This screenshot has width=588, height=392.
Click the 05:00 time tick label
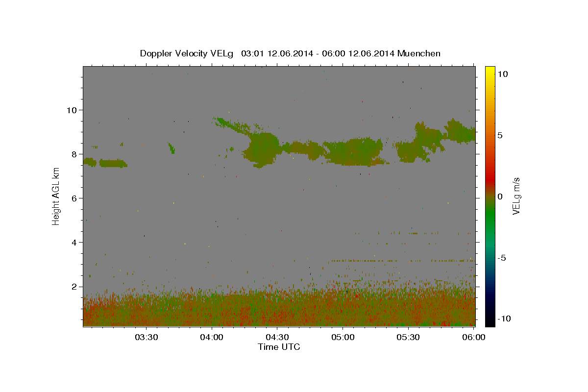click(343, 338)
